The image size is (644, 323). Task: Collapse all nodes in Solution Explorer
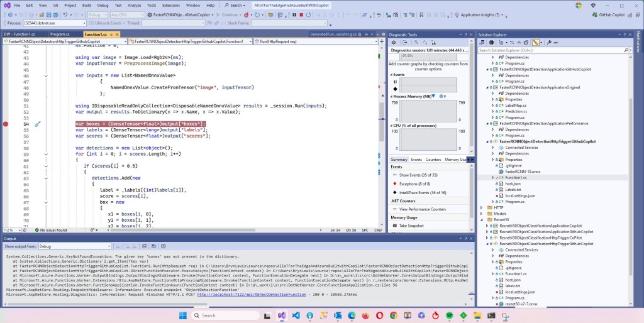coord(519,42)
